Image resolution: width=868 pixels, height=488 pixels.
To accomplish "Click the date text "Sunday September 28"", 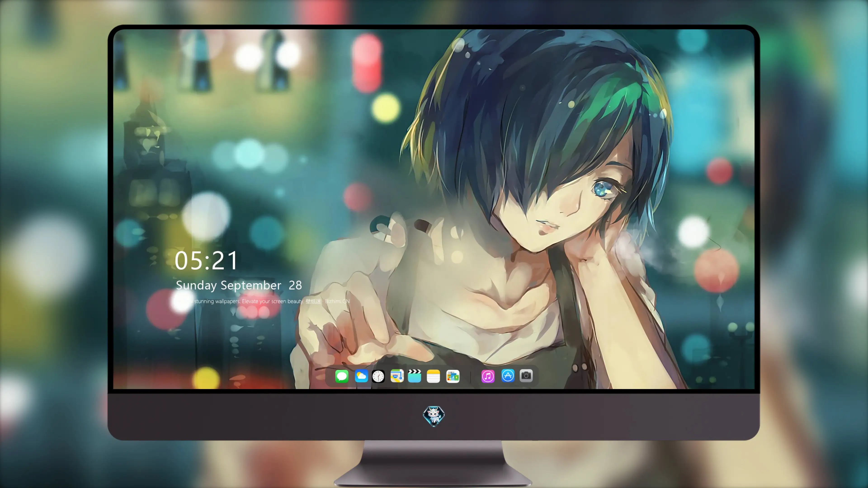I will (239, 285).
